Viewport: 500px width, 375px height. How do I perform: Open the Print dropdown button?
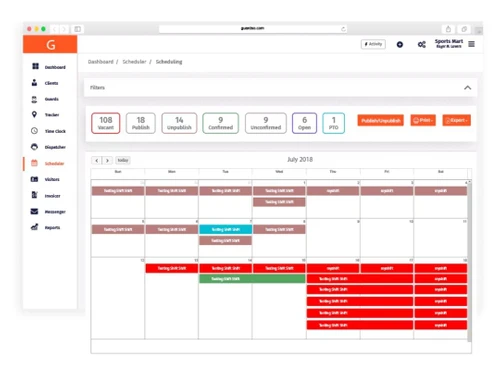pyautogui.click(x=423, y=120)
